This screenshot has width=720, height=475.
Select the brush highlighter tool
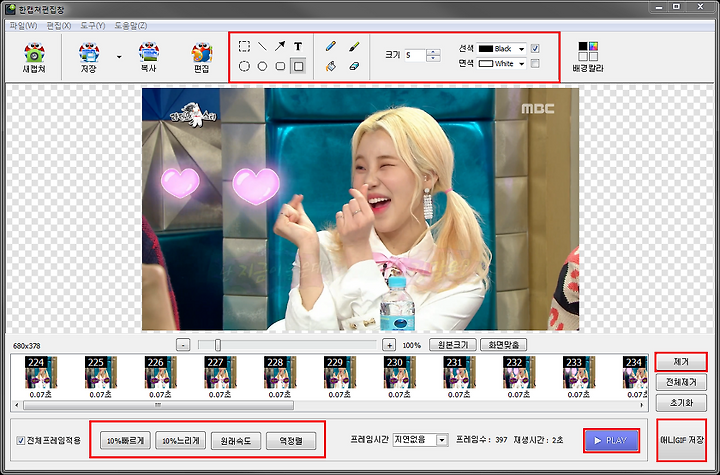[x=354, y=46]
